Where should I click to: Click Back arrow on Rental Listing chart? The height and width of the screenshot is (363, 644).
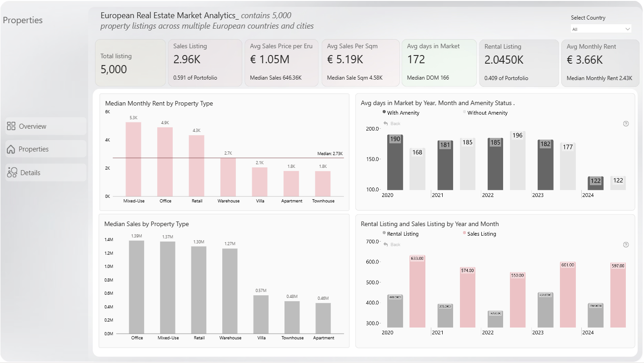[386, 244]
